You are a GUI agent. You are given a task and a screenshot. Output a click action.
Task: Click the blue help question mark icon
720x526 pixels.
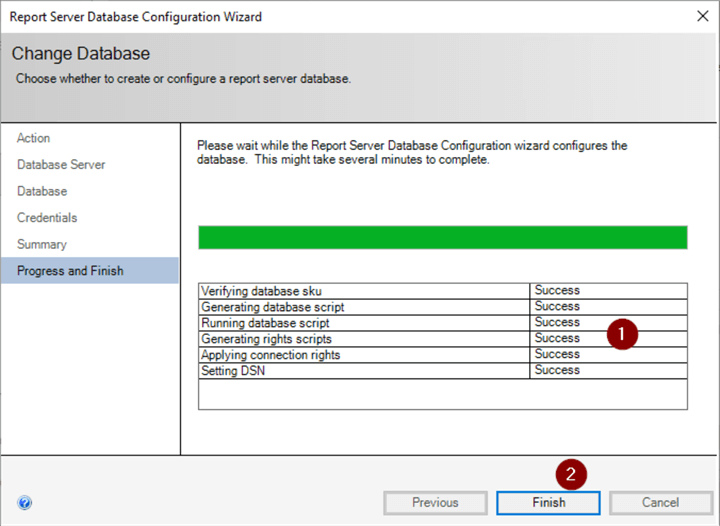pos(25,503)
